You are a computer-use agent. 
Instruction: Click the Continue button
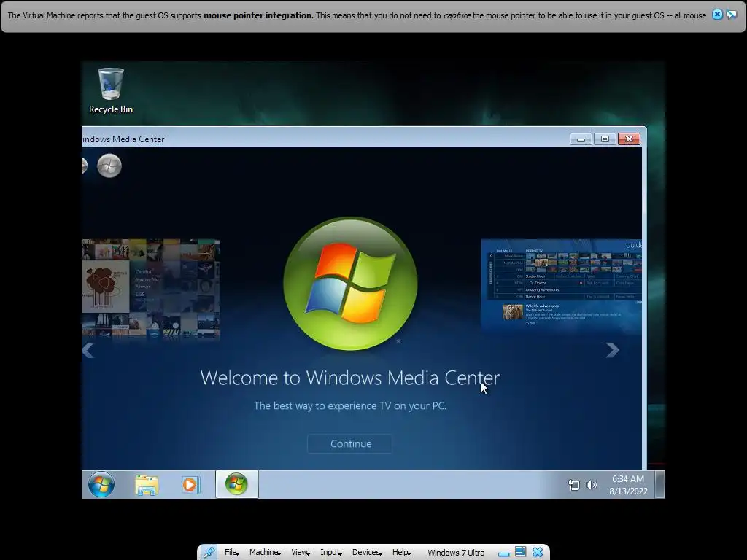click(x=349, y=443)
